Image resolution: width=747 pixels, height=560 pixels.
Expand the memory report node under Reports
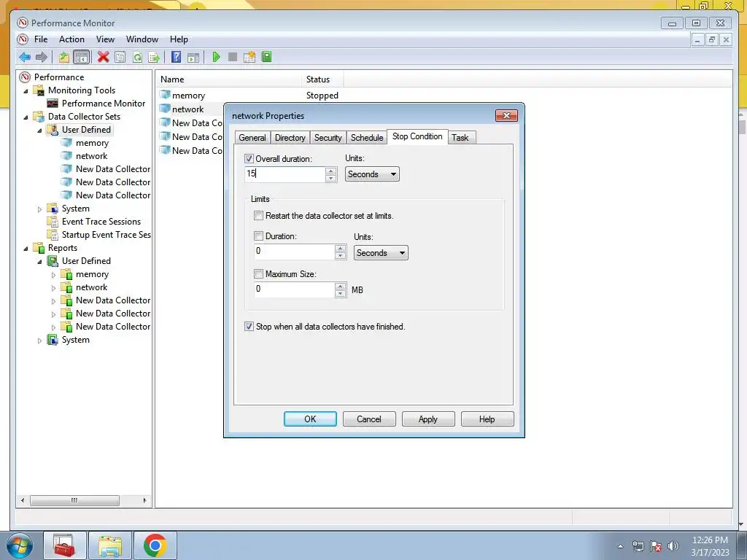tap(53, 275)
